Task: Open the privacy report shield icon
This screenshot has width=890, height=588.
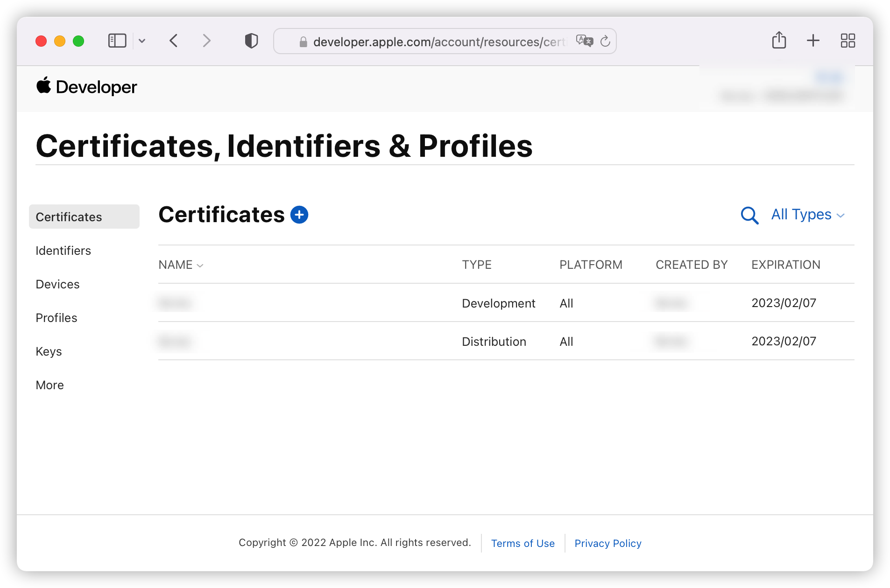Action: [251, 41]
